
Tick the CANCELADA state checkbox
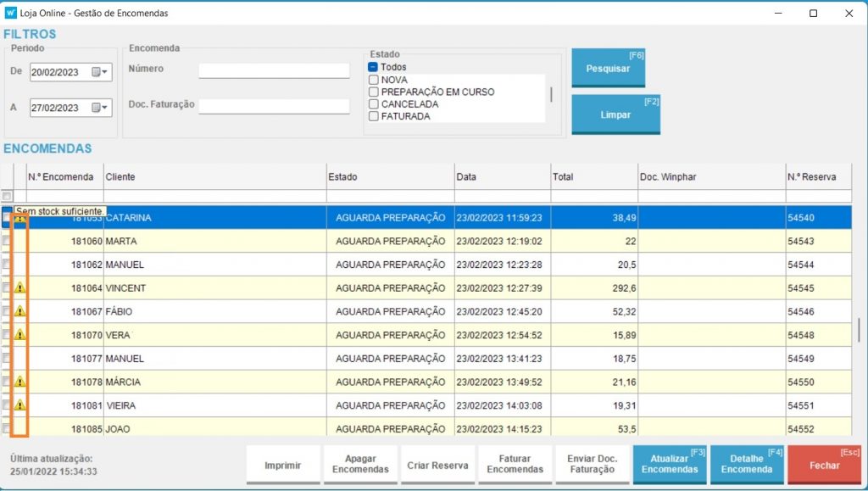click(x=373, y=104)
